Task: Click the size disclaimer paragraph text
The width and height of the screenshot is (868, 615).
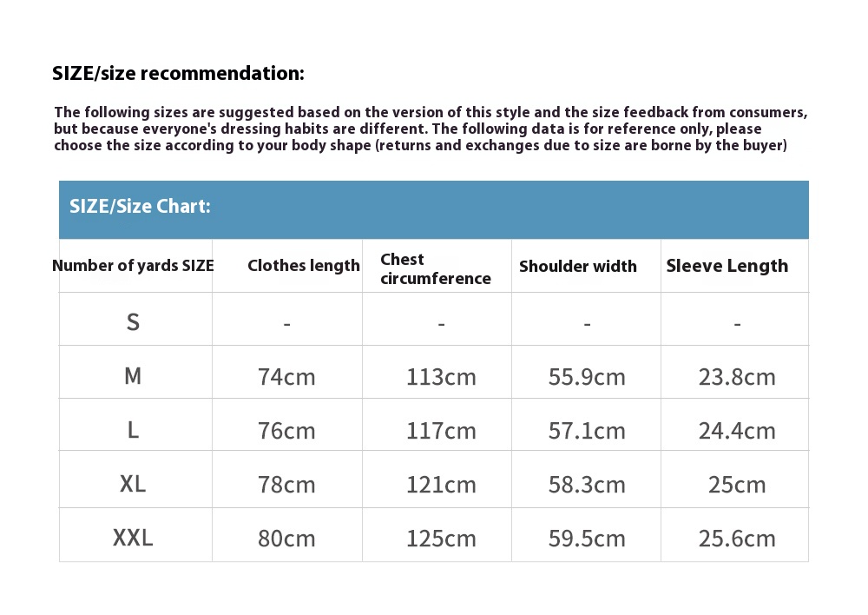Action: click(x=431, y=129)
